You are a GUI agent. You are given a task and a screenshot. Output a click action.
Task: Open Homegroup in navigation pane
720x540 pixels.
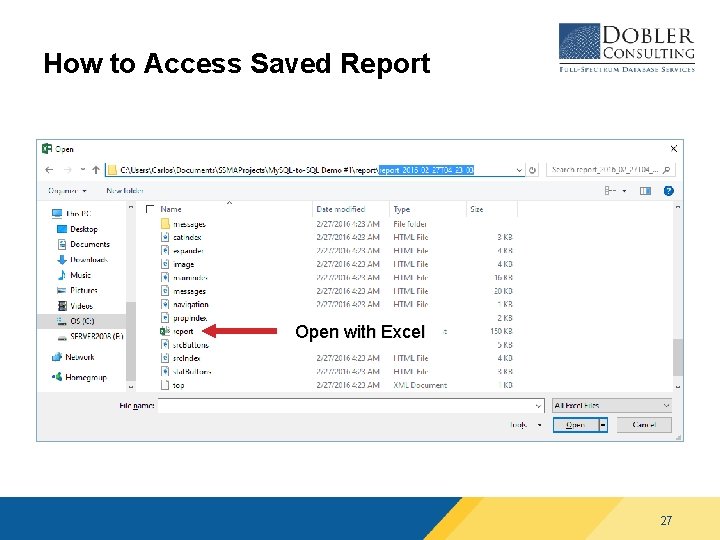79,377
